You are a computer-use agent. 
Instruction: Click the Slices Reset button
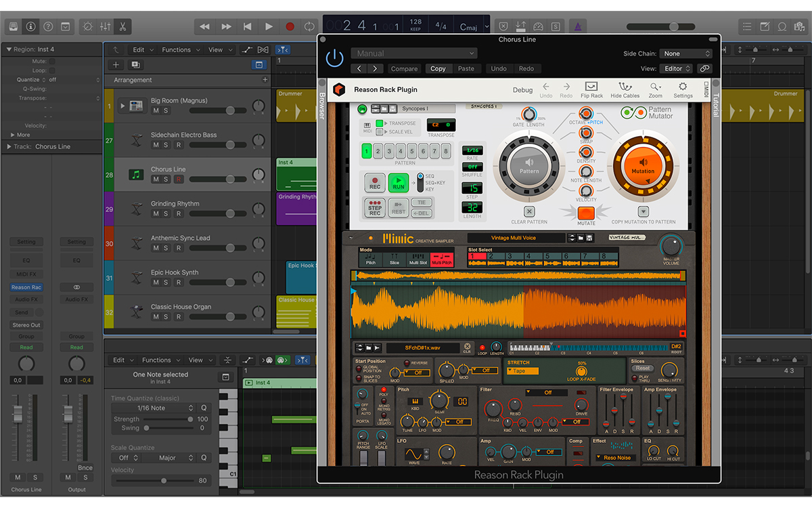643,368
